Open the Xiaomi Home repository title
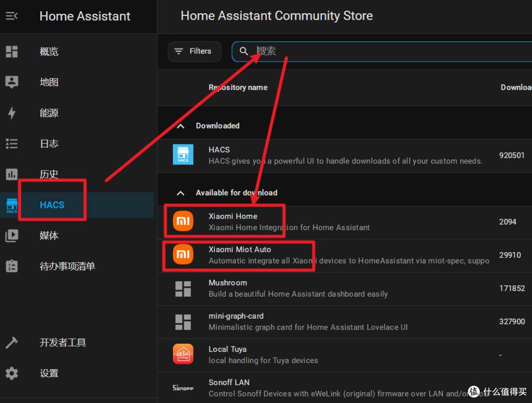The height and width of the screenshot is (403, 532). click(233, 216)
